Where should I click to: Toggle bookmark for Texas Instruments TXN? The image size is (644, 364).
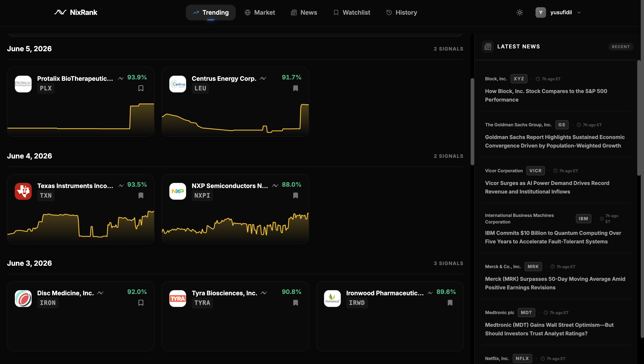point(141,195)
